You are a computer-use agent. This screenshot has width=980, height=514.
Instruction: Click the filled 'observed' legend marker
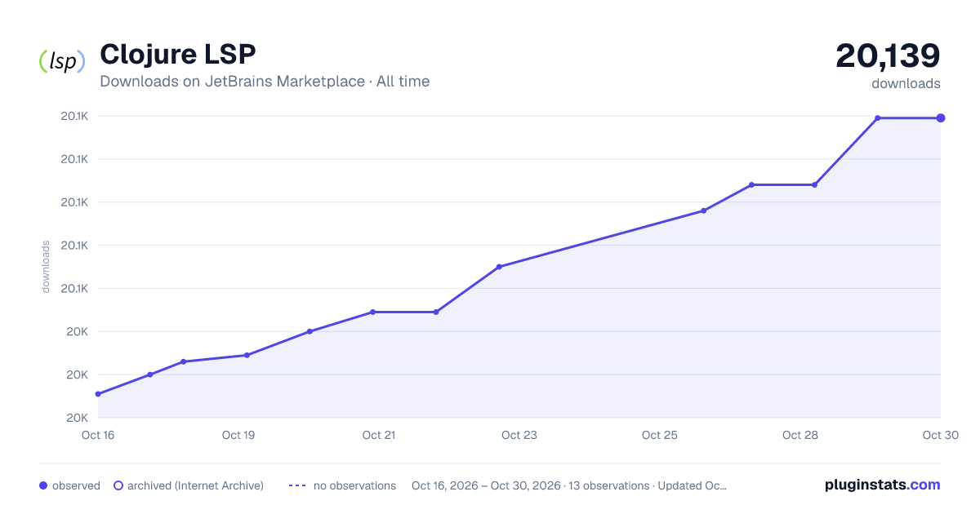[43, 485]
